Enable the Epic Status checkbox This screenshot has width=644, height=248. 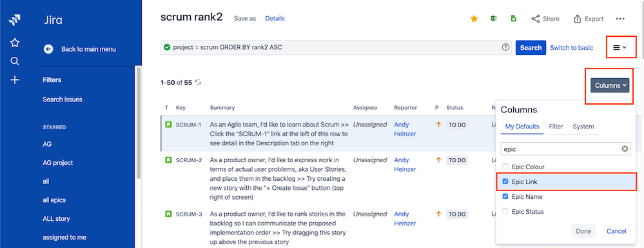pyautogui.click(x=505, y=211)
